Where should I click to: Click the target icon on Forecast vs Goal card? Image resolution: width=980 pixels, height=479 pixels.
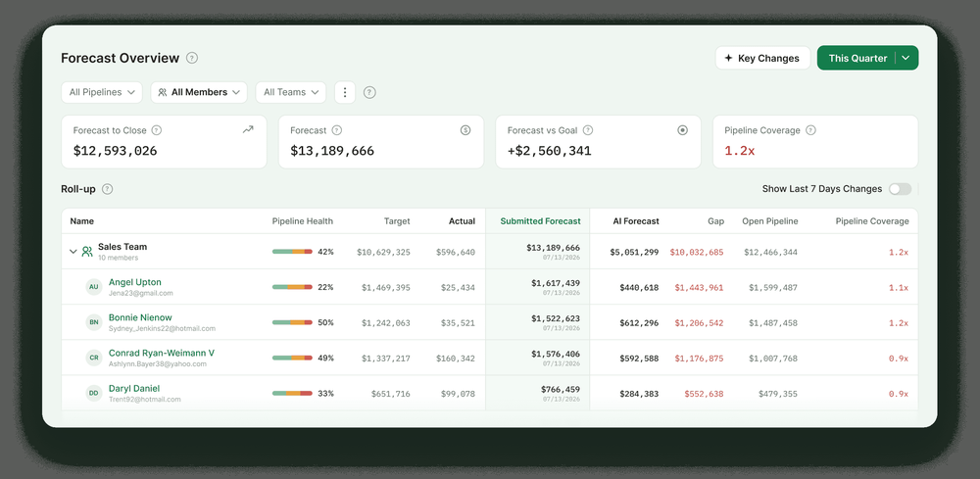[x=682, y=130]
